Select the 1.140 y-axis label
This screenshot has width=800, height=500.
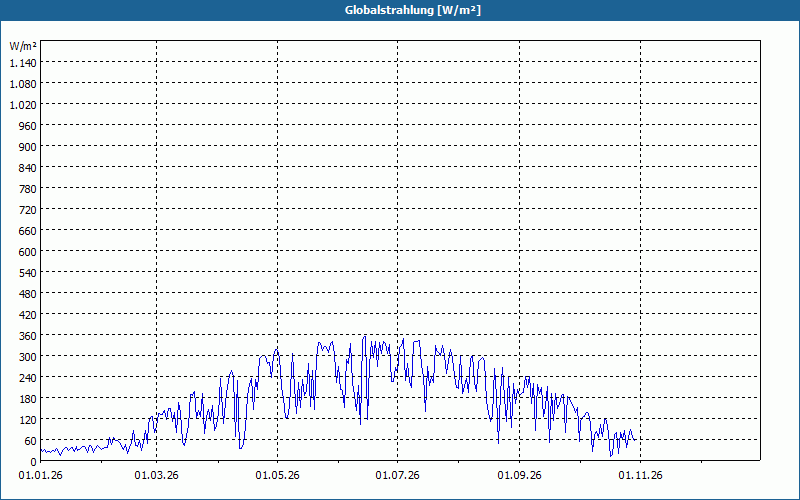click(x=23, y=63)
